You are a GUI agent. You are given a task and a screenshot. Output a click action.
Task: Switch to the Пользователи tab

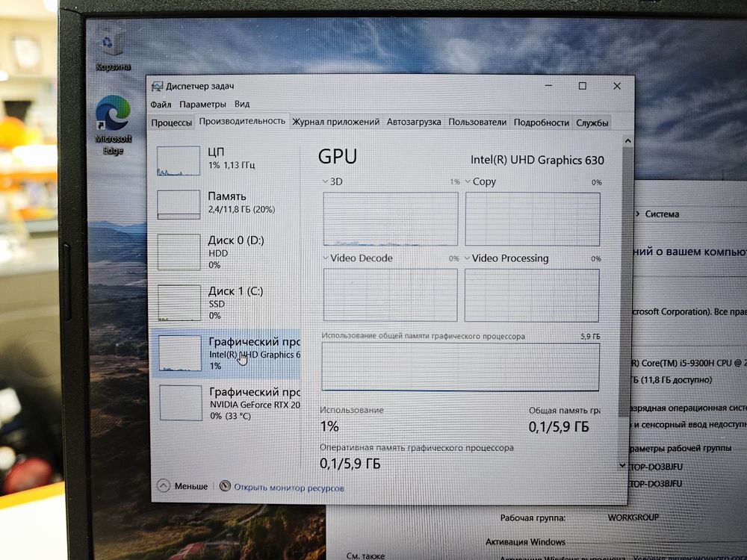477,122
